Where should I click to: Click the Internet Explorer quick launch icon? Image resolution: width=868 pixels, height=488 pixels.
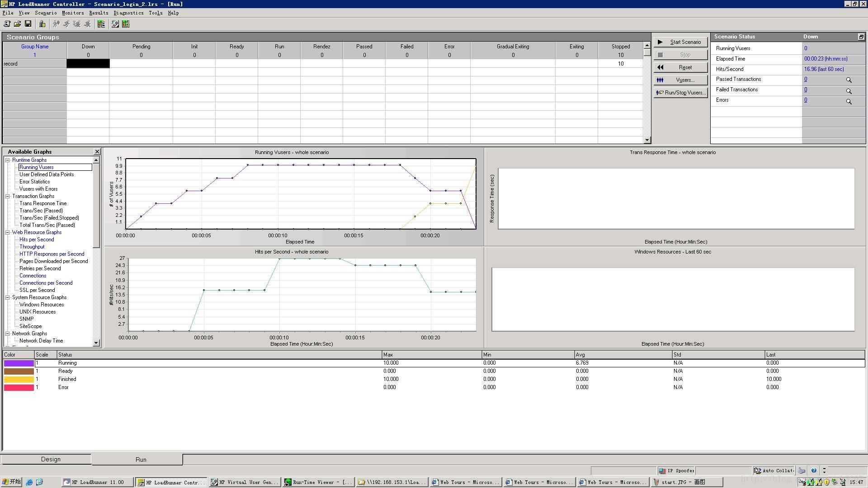click(29, 482)
